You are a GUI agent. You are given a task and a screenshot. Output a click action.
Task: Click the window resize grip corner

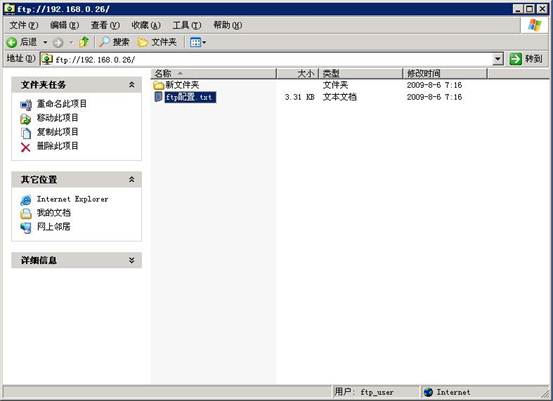click(546, 393)
